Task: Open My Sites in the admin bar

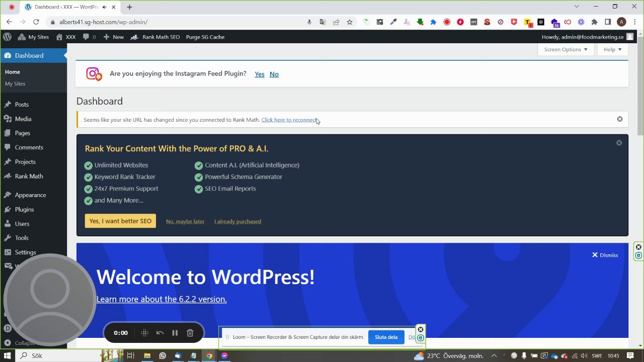Action: tap(33, 37)
